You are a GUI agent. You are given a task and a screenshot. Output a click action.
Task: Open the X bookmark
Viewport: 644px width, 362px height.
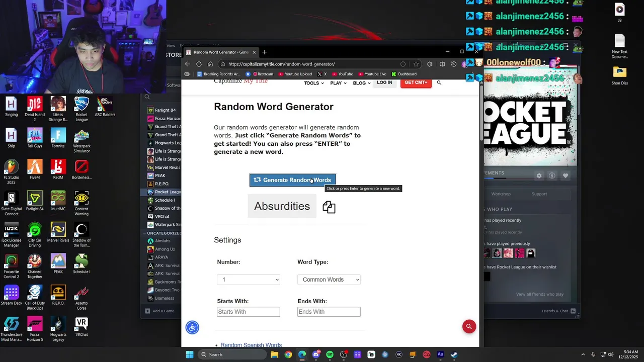pyautogui.click(x=322, y=74)
